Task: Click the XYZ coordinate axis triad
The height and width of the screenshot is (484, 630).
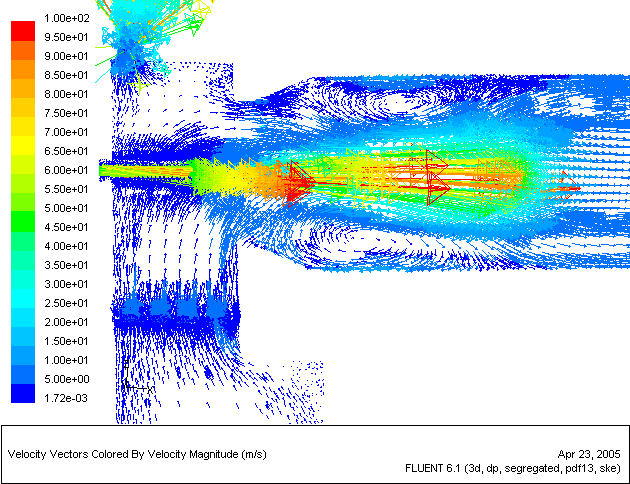Action: pos(137,376)
